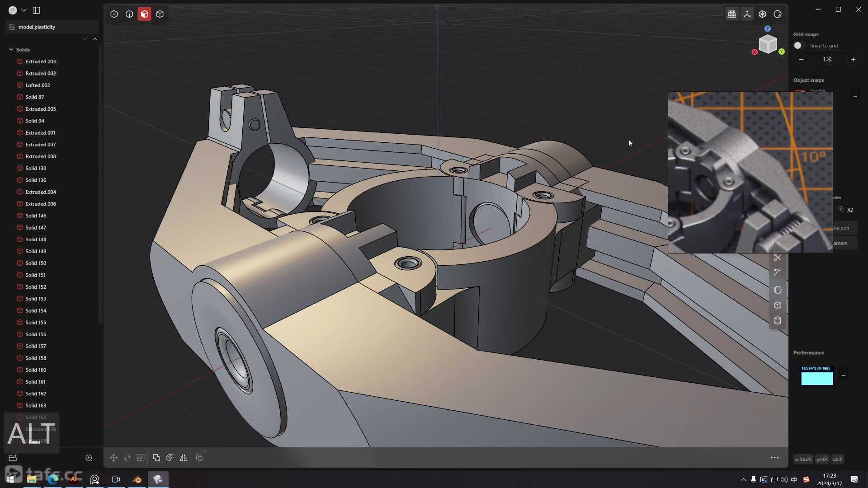Image resolution: width=868 pixels, height=488 pixels.
Task: Select Extruded.008 in the outliner
Action: 41,156
